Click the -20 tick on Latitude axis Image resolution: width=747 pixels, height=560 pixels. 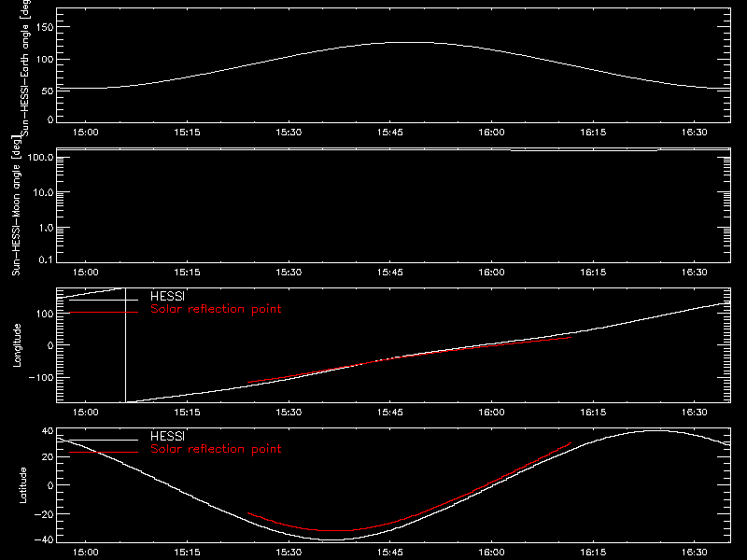click(x=44, y=514)
